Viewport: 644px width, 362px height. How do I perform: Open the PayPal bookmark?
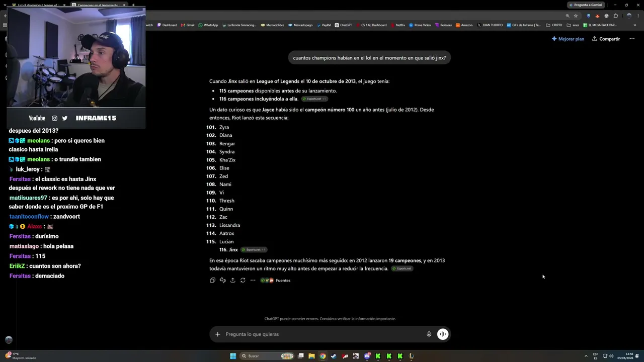pos(324,25)
